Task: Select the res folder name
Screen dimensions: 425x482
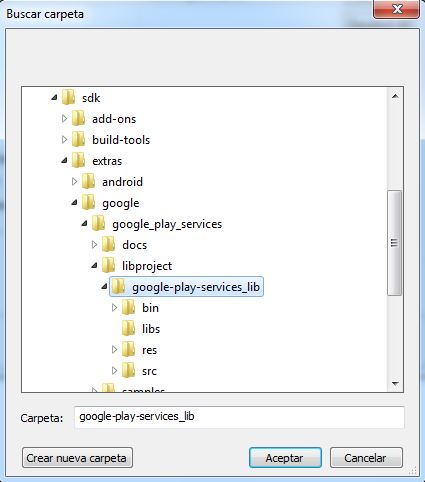Action: [x=149, y=350]
